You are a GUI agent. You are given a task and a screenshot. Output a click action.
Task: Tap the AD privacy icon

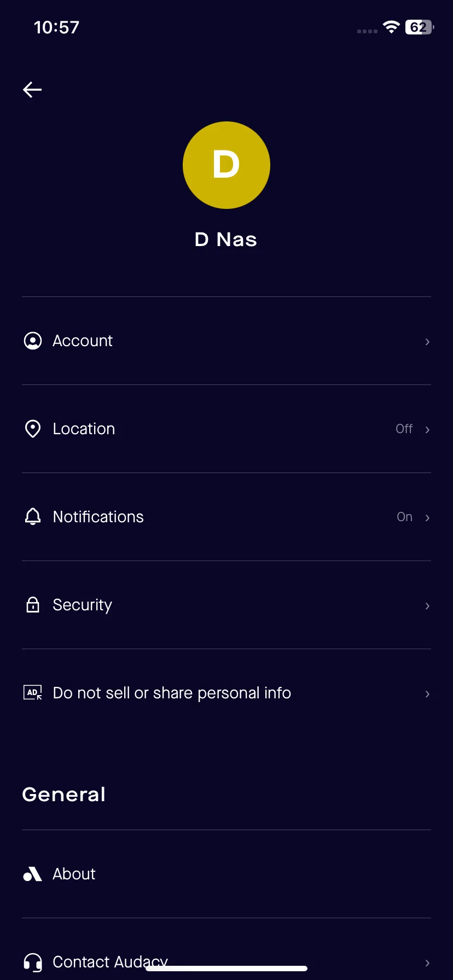click(x=33, y=693)
